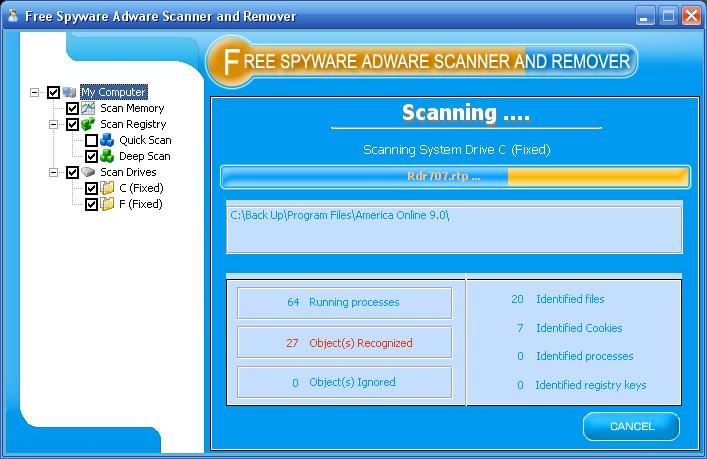
Task: Click the path box showing America Online 9.0
Action: [454, 230]
